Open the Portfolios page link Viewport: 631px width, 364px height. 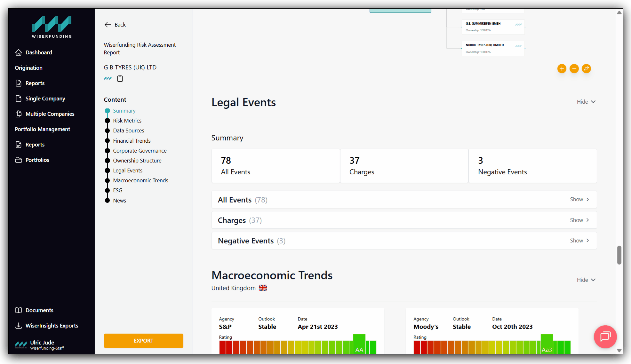click(x=37, y=160)
